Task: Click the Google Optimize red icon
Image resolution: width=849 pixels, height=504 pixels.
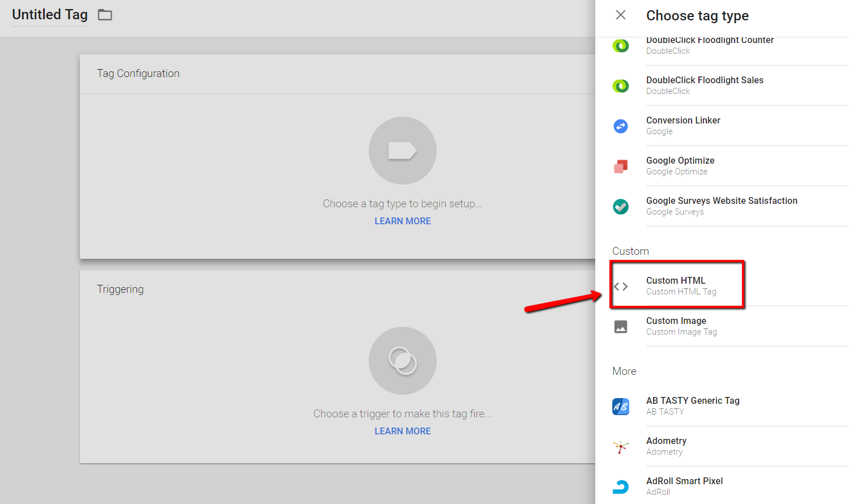Action: pyautogui.click(x=621, y=166)
